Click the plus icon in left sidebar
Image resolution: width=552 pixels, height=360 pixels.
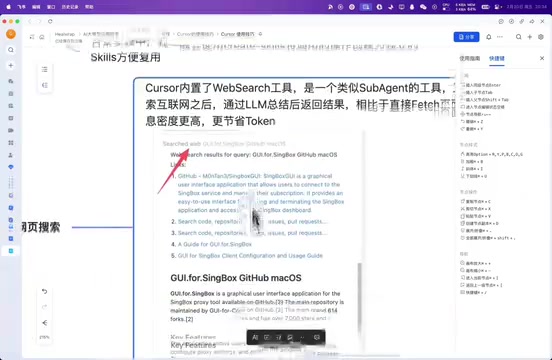(11, 65)
